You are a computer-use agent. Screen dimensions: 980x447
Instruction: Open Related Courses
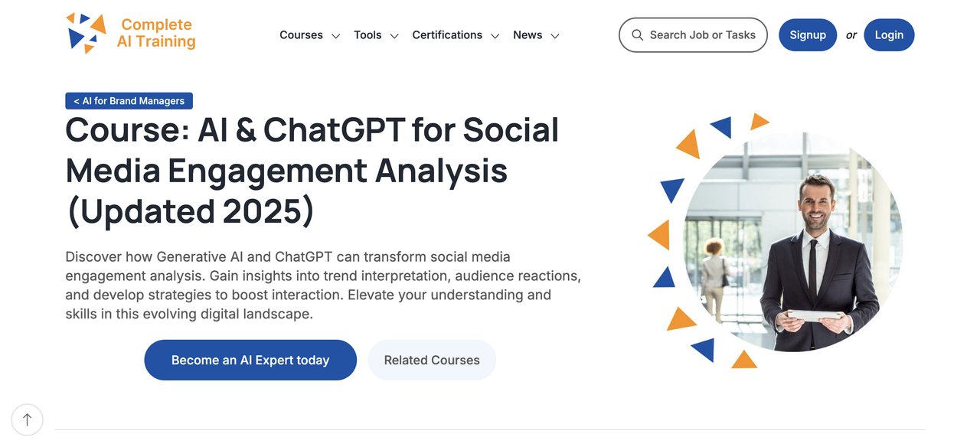pos(432,360)
